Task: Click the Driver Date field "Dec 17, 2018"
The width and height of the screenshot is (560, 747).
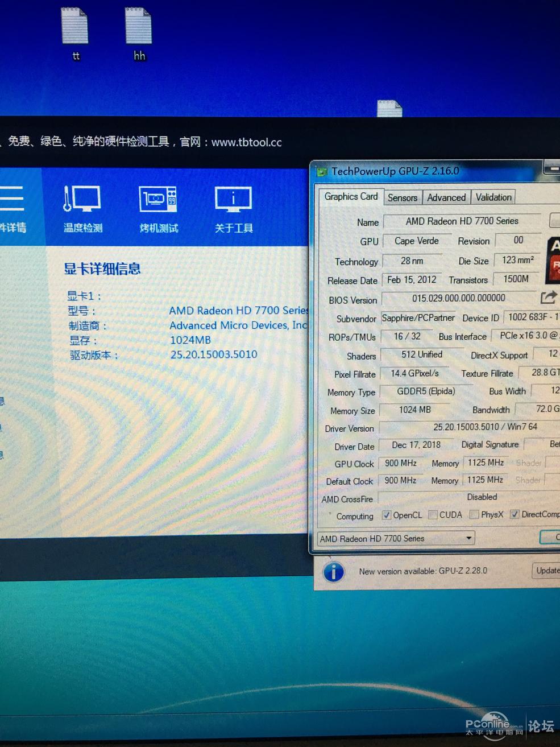Action: [x=416, y=445]
